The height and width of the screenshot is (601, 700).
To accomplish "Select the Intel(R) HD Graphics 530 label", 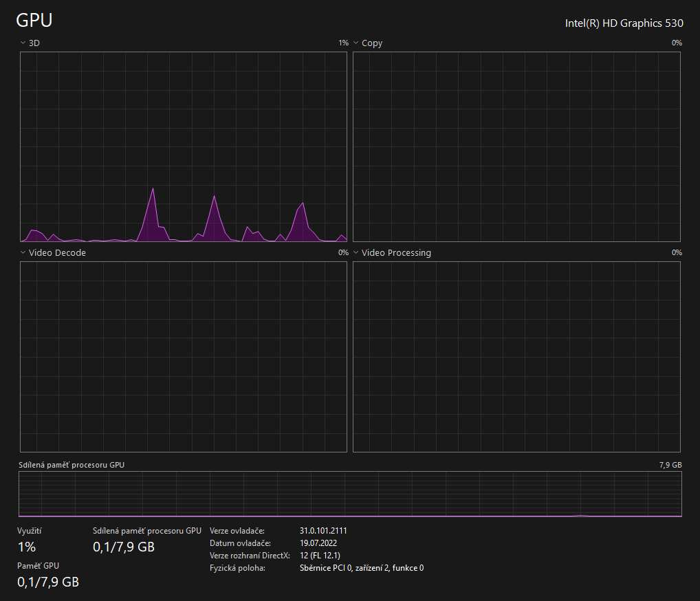I will tap(624, 23).
